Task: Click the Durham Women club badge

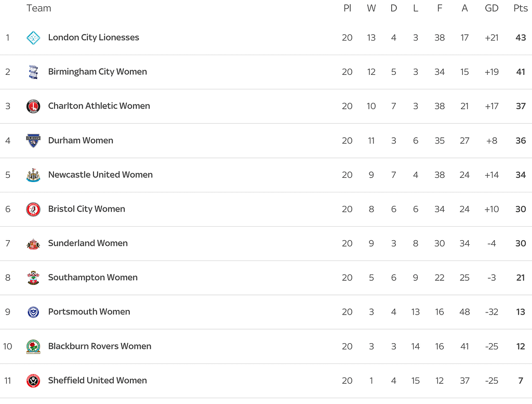Action: coord(33,140)
